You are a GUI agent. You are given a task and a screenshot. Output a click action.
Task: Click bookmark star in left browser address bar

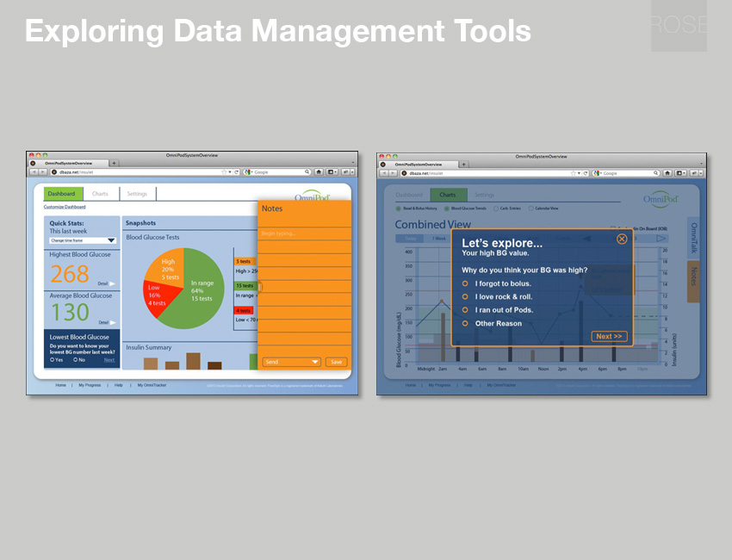(224, 171)
